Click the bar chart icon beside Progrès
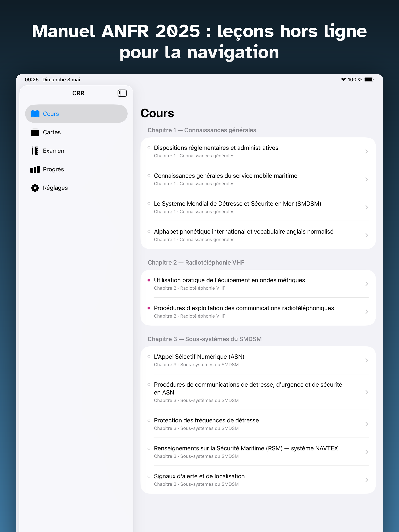 point(35,169)
